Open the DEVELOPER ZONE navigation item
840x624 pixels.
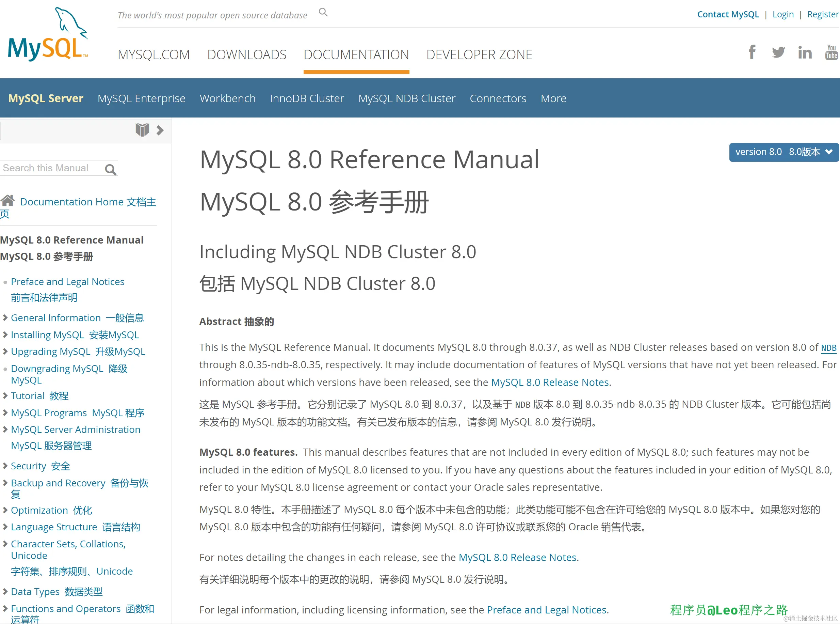(x=479, y=55)
